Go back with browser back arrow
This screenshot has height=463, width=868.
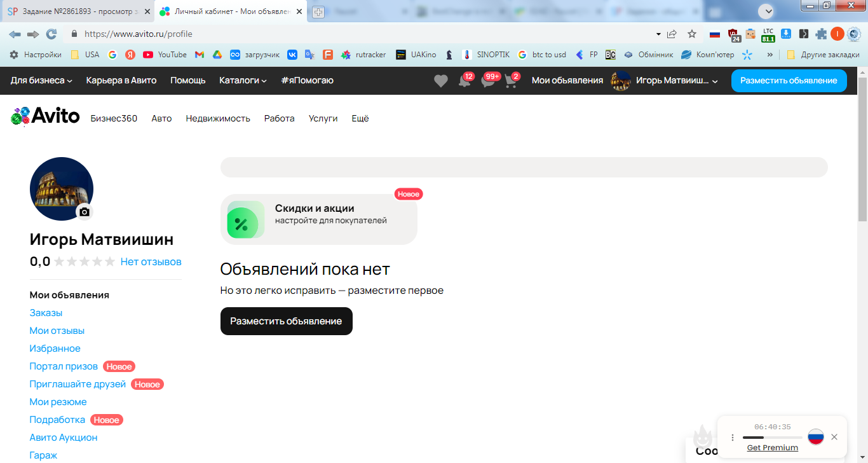click(15, 34)
